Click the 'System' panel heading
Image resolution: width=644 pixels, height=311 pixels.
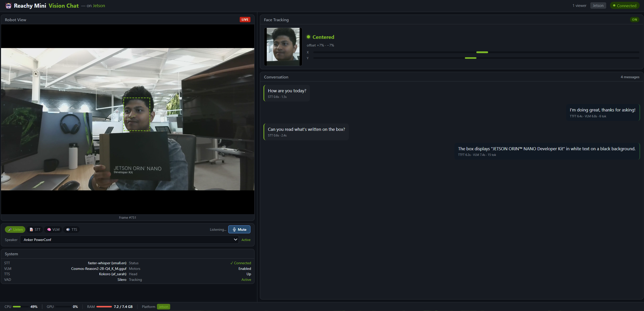click(x=11, y=254)
